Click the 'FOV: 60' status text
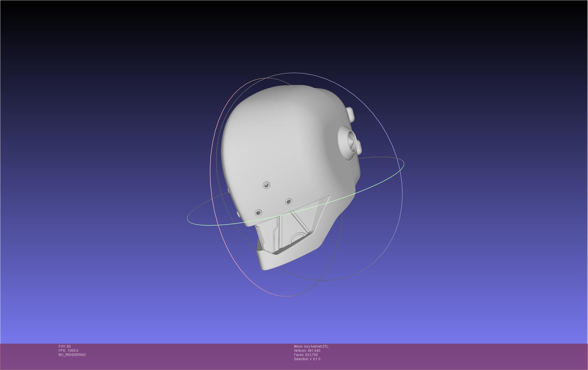588x370 pixels. coord(65,346)
